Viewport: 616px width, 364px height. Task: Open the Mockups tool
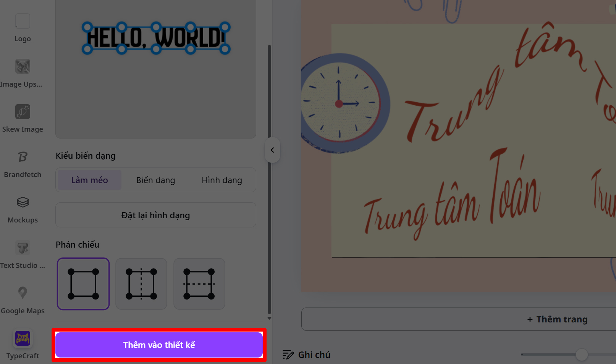click(x=23, y=208)
